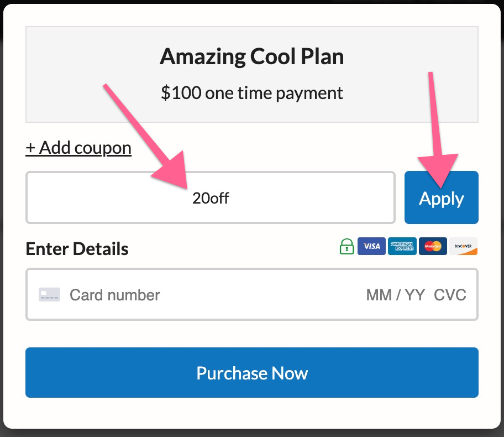Viewport: 504px width, 437px height.
Task: Click the credit card icon inside card field
Action: coord(49,294)
